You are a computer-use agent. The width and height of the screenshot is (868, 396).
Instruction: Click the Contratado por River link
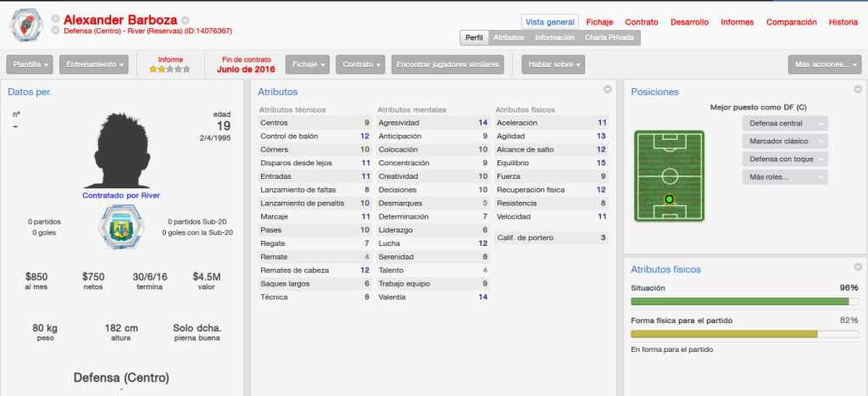pyautogui.click(x=121, y=196)
